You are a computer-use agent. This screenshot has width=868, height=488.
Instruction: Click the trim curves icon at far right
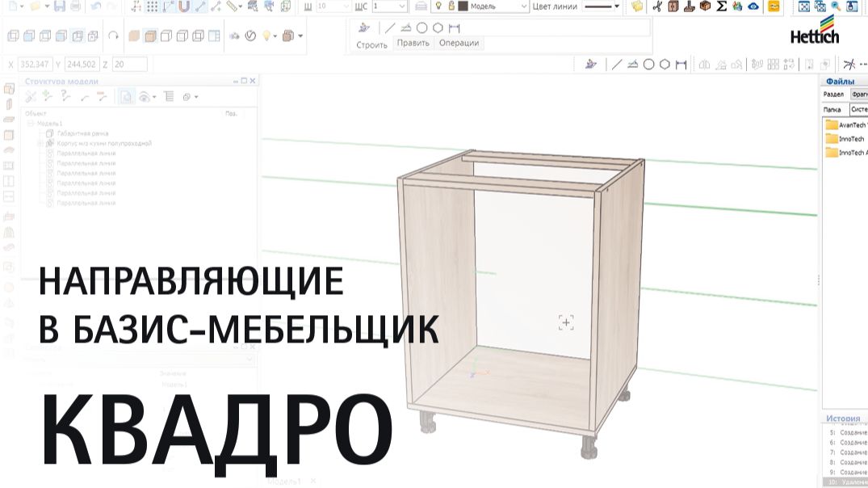coord(849,65)
